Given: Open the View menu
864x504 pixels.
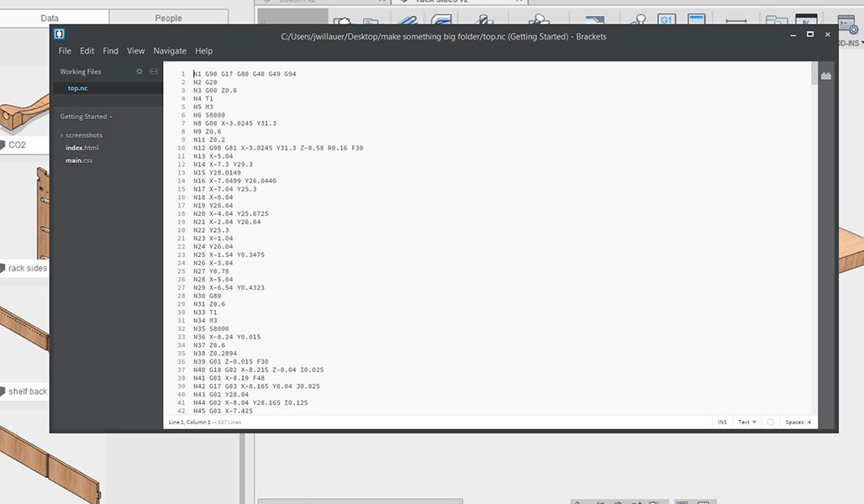Looking at the screenshot, I should (135, 50).
